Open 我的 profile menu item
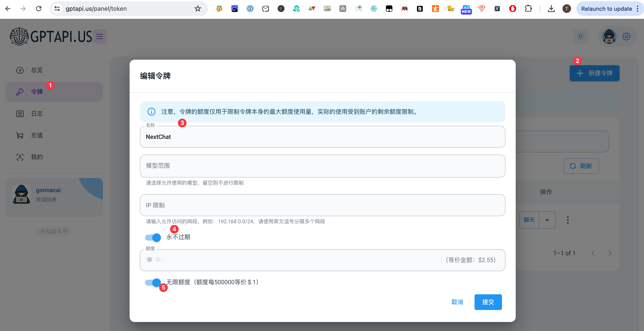Image resolution: width=644 pixels, height=331 pixels. coord(54,157)
